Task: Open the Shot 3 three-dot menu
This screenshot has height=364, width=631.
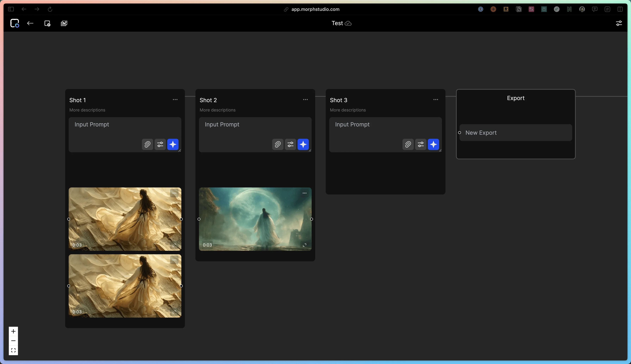Action: pos(436,100)
